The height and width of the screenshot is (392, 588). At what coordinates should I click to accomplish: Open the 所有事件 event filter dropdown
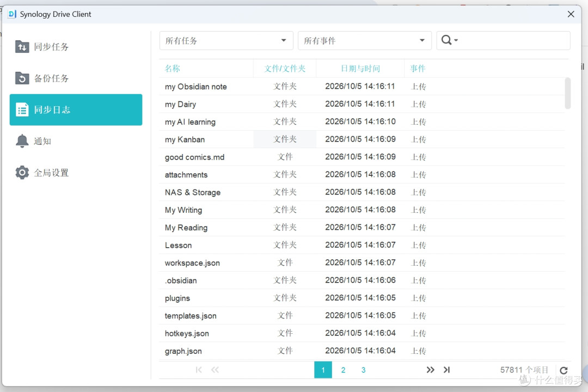(x=364, y=40)
